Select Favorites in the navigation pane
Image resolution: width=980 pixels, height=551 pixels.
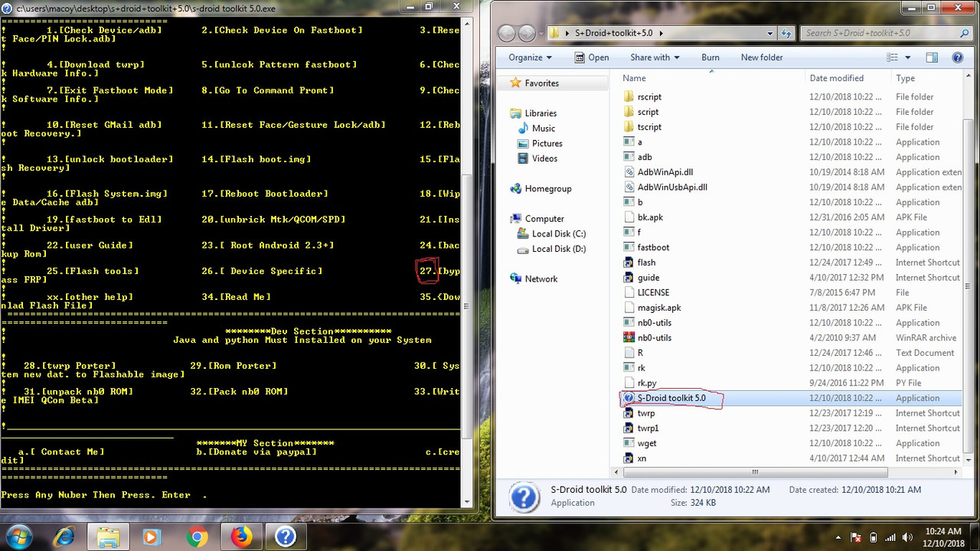coord(541,83)
